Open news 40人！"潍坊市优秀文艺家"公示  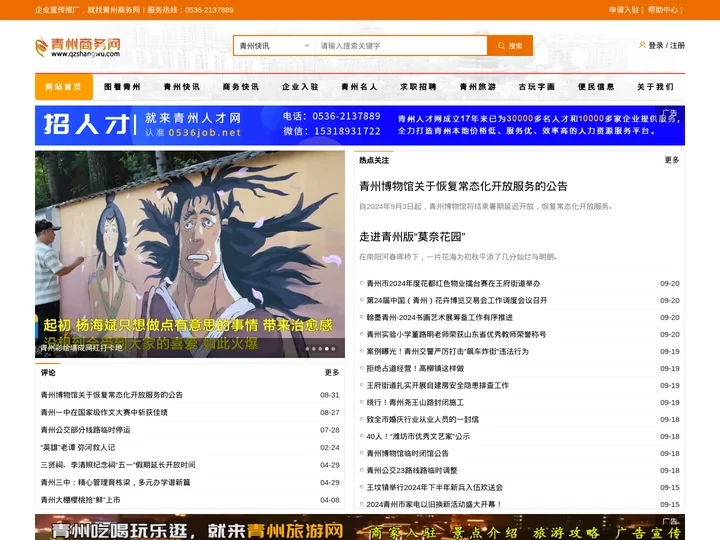click(x=418, y=437)
